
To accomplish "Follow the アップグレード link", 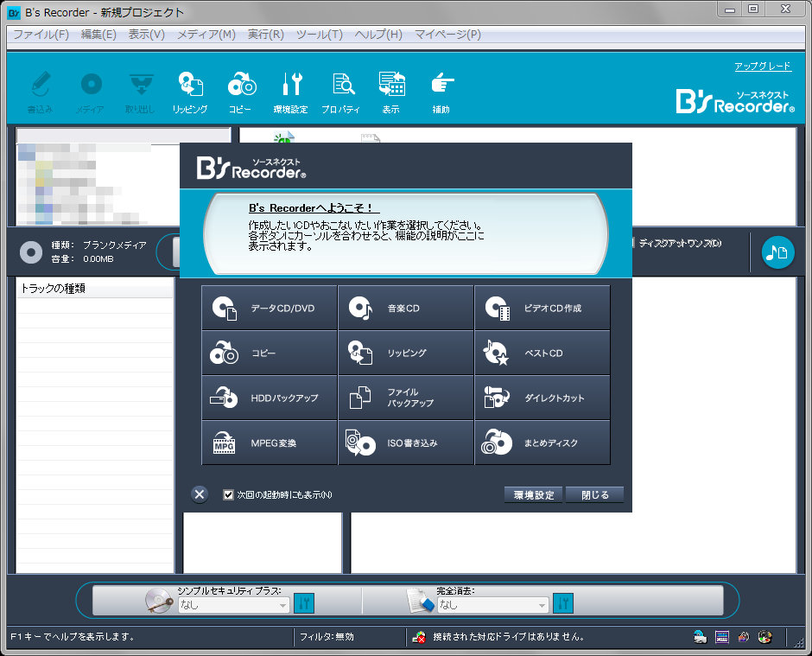I will [x=762, y=67].
